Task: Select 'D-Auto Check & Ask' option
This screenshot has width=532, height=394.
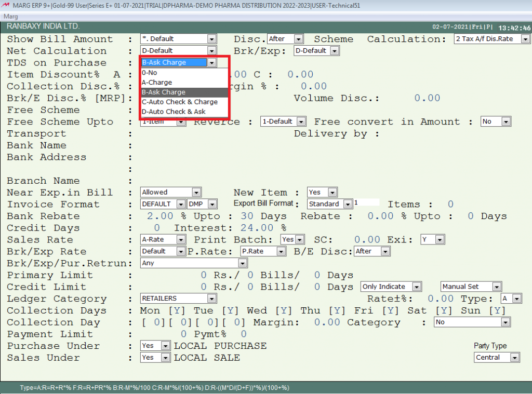Action: point(174,112)
